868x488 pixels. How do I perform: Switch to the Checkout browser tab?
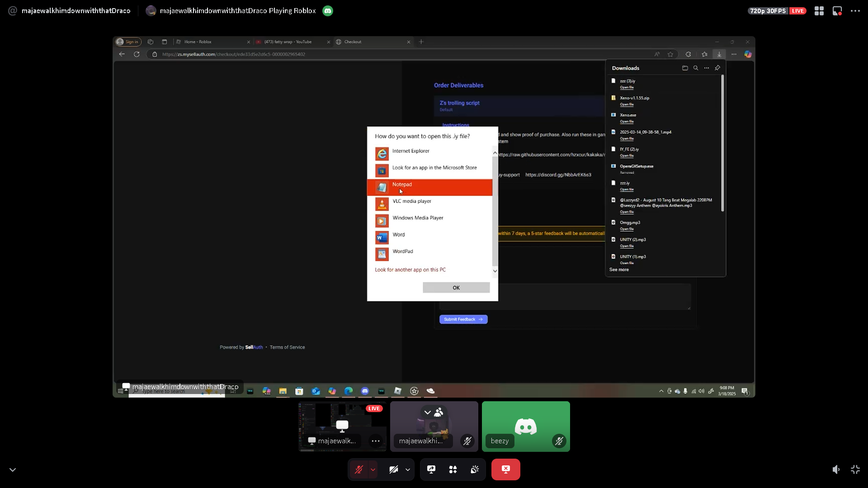(x=373, y=42)
